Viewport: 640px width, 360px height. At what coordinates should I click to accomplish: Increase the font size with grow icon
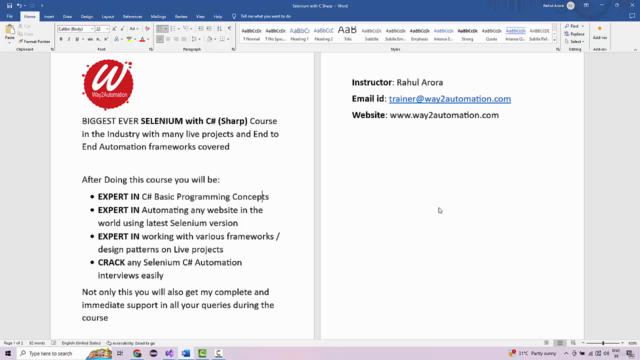(x=114, y=29)
